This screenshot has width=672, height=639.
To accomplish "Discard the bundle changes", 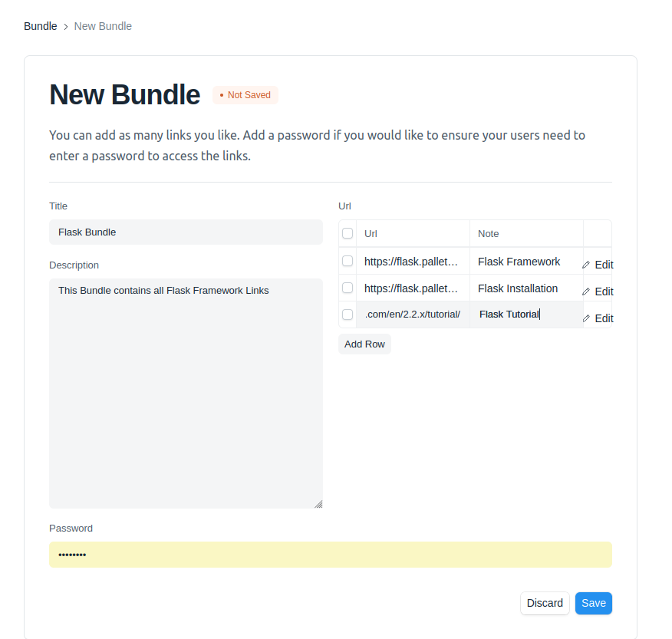I will click(545, 603).
